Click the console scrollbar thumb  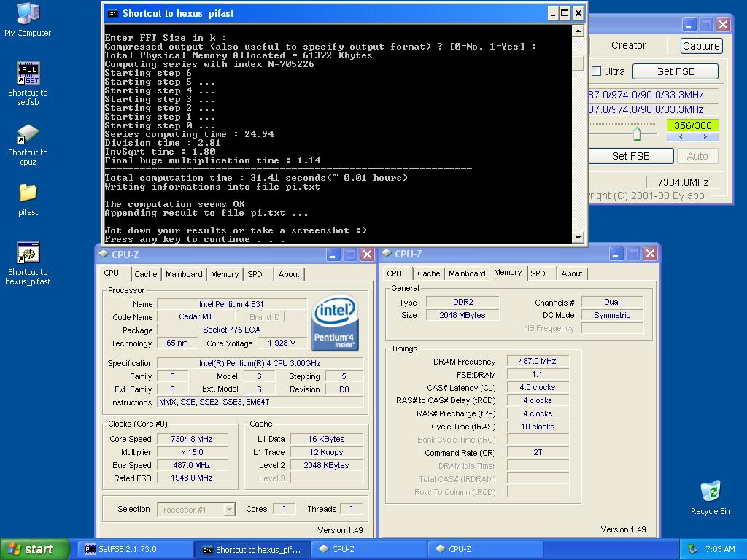click(x=578, y=63)
